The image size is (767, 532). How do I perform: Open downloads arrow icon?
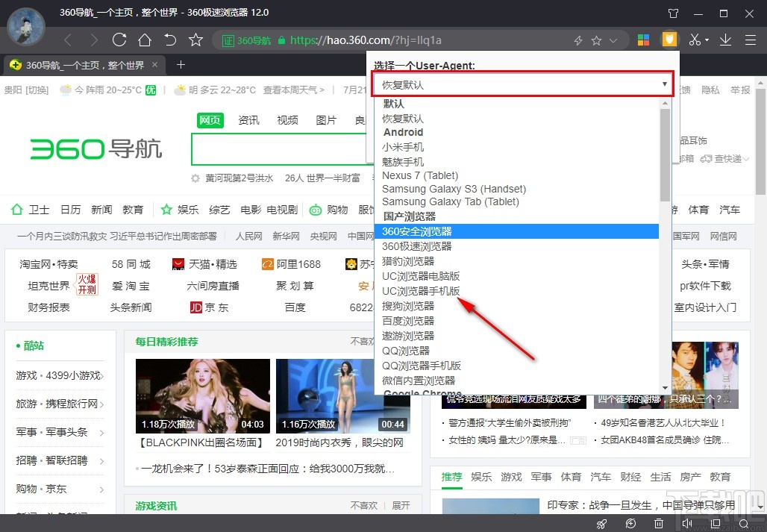(725, 40)
